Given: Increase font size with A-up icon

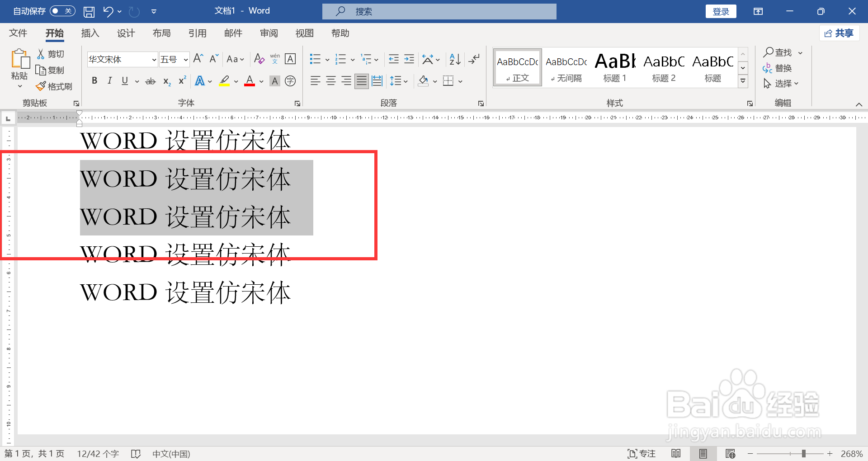Looking at the screenshot, I should [198, 59].
